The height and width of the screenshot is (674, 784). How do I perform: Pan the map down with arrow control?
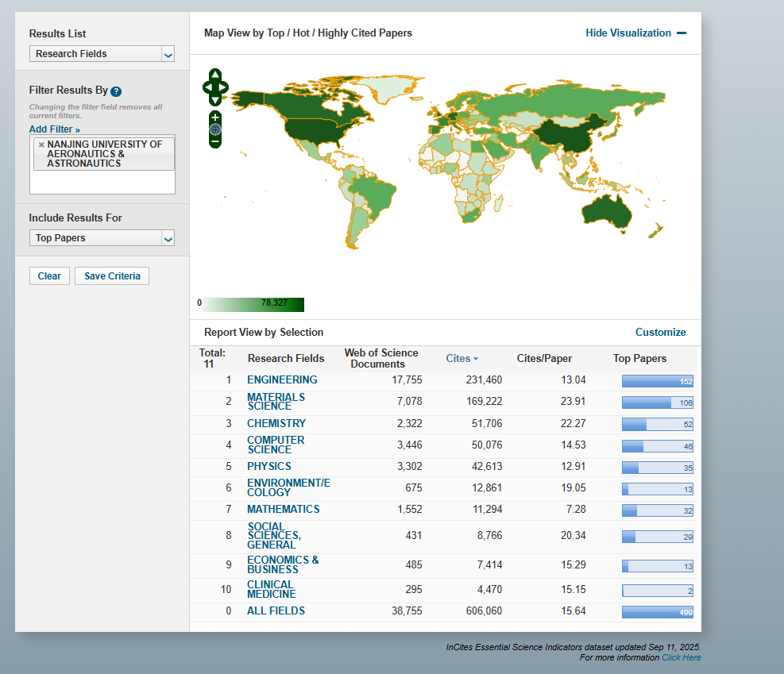click(x=215, y=100)
